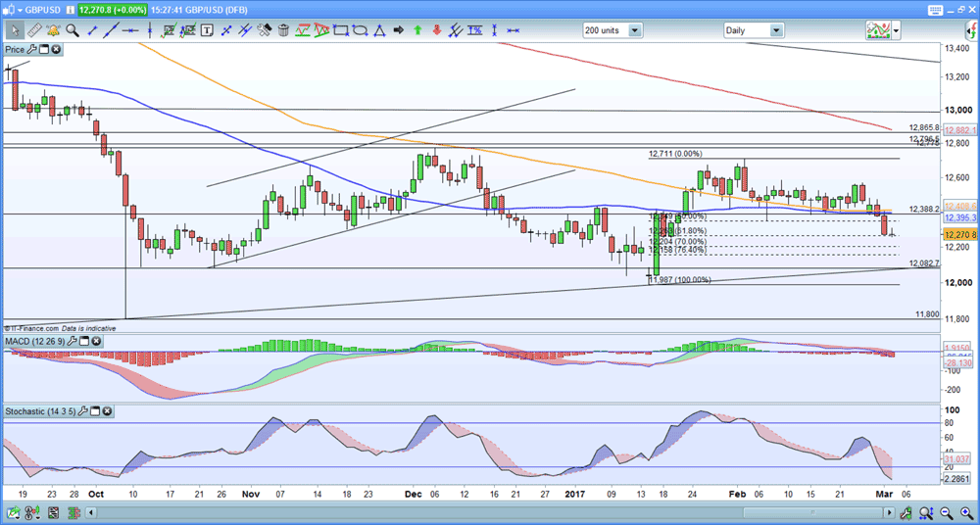Click the 12,711 (0.00%) Fibonacci label
The width and height of the screenshot is (980, 525).
[675, 154]
